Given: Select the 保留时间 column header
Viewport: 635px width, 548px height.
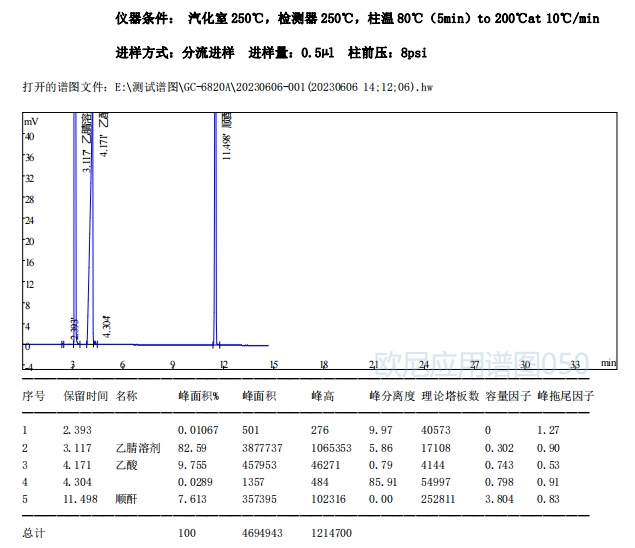Looking at the screenshot, I should point(85,396).
